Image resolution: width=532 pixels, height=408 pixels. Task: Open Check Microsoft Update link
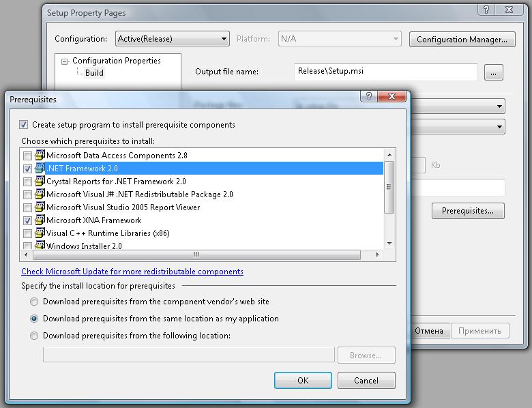point(132,272)
